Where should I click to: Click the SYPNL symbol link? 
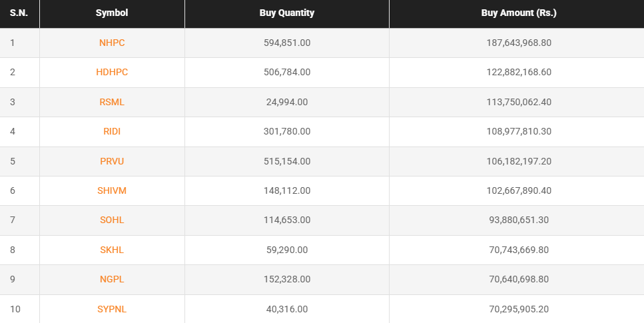[x=112, y=309]
